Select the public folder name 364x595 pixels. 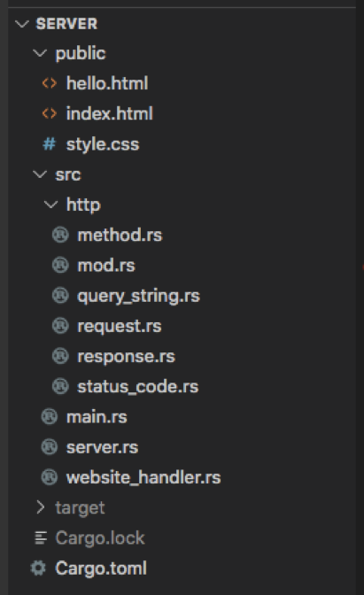coord(81,53)
